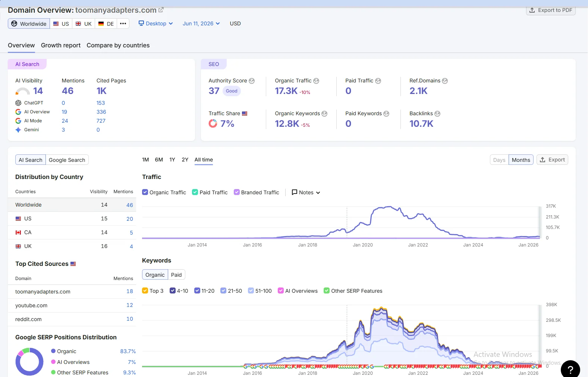Uncheck the Organic Traffic checkbox
Screen dimensions: 588x377
coord(145,192)
